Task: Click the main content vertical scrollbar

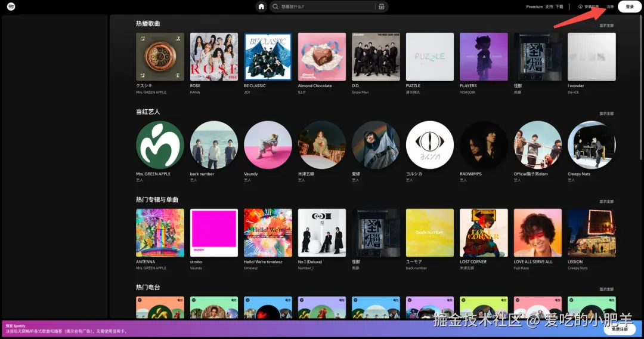Action: 640,88
